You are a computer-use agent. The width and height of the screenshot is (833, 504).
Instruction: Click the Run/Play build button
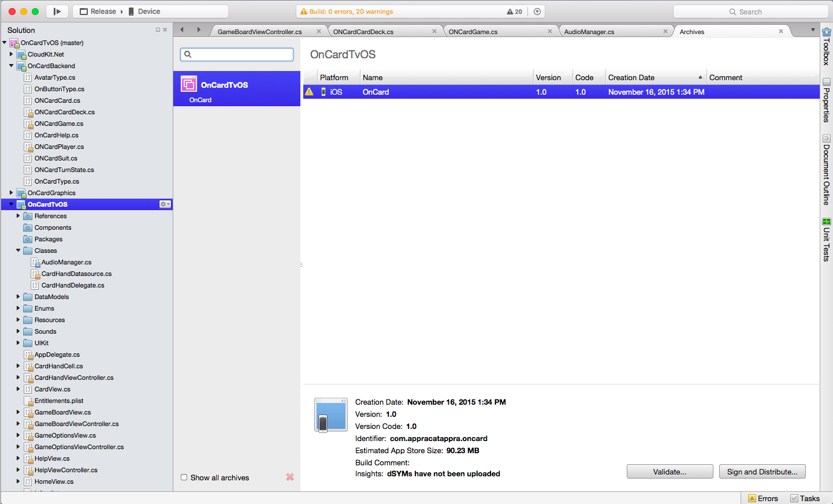point(57,12)
